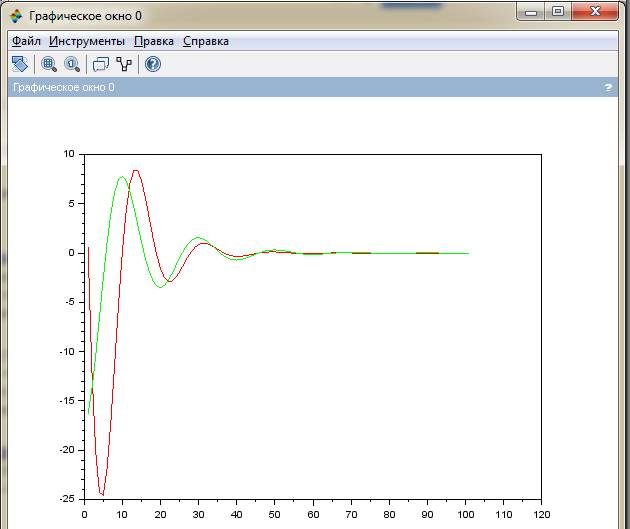Viewport: 630px width, 529px height.
Task: Open the Файл menu
Action: tap(26, 41)
